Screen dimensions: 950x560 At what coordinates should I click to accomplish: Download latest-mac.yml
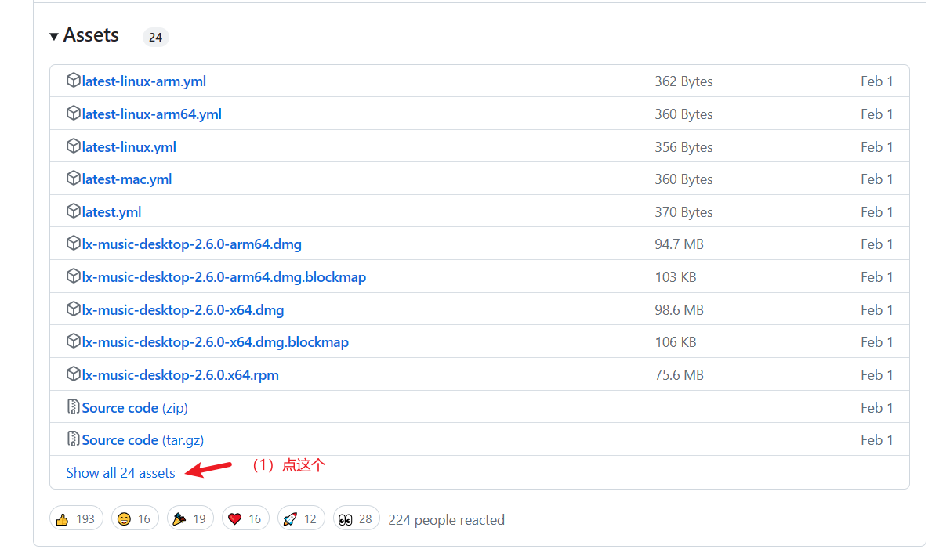[127, 179]
